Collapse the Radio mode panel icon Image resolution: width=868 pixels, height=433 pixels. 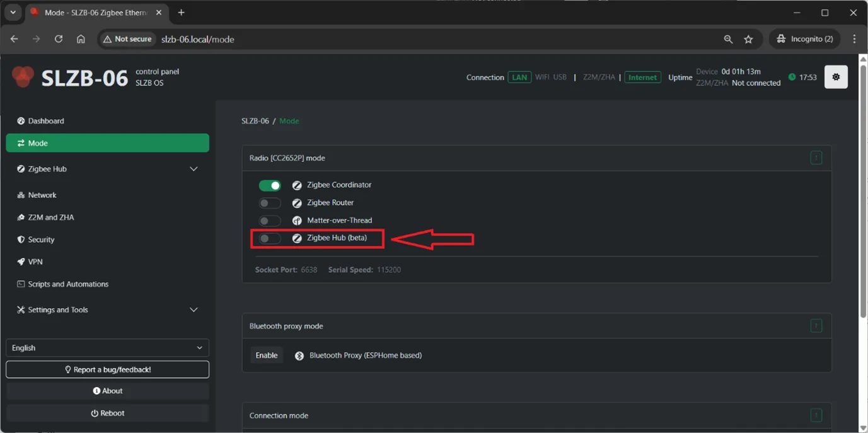816,158
